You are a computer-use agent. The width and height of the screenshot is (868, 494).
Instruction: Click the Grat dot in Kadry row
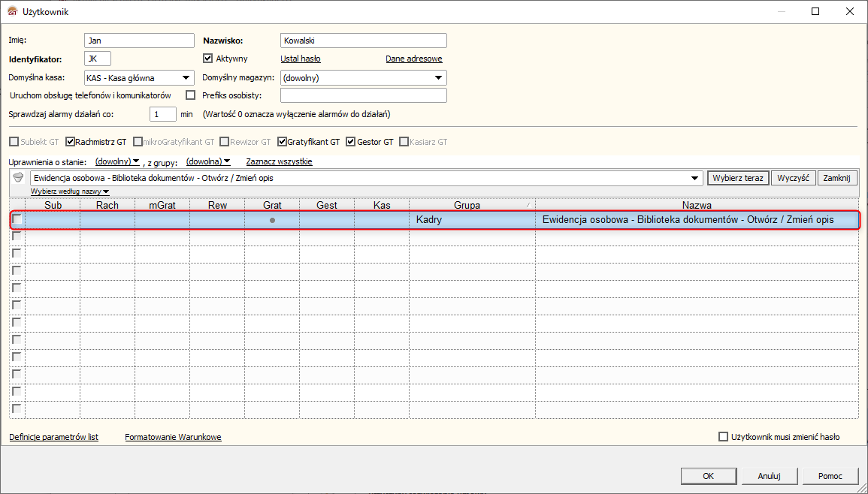point(272,220)
